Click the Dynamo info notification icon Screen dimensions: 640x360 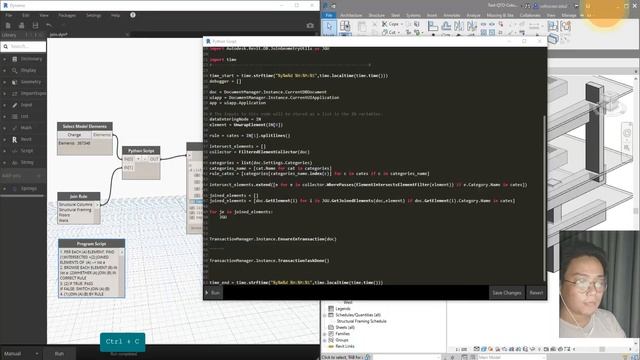tap(133, 15)
